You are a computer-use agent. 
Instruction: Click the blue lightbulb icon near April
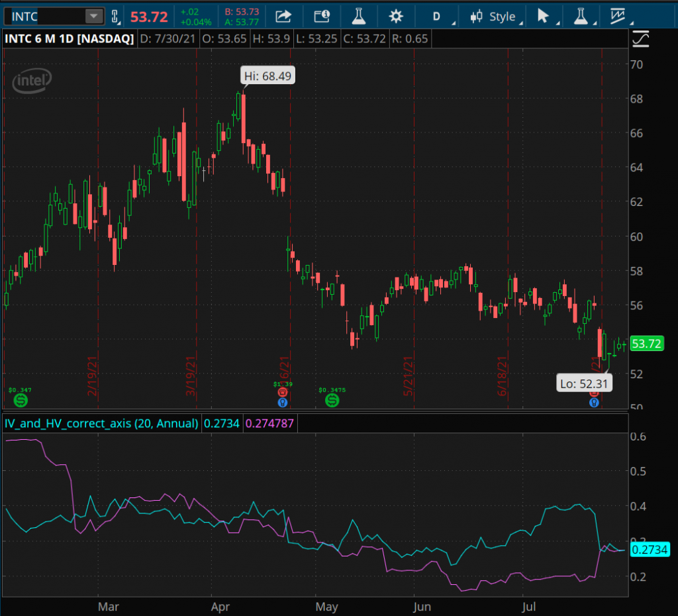pos(282,402)
